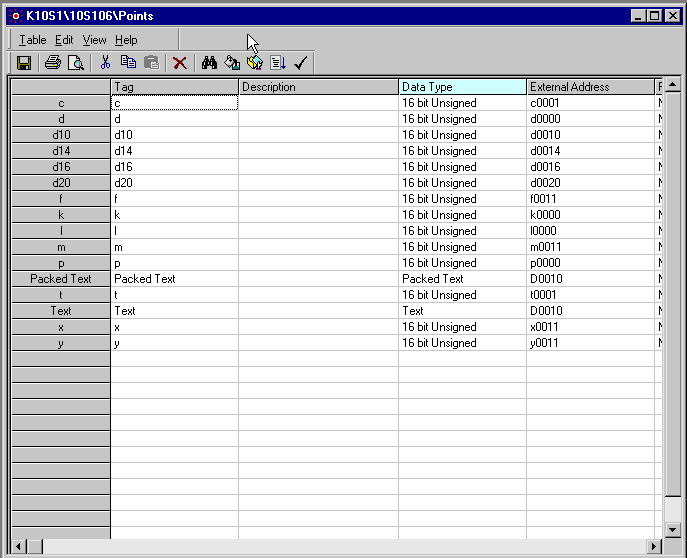The width and height of the screenshot is (687, 558).
Task: Click external address y0011
Action: (591, 343)
